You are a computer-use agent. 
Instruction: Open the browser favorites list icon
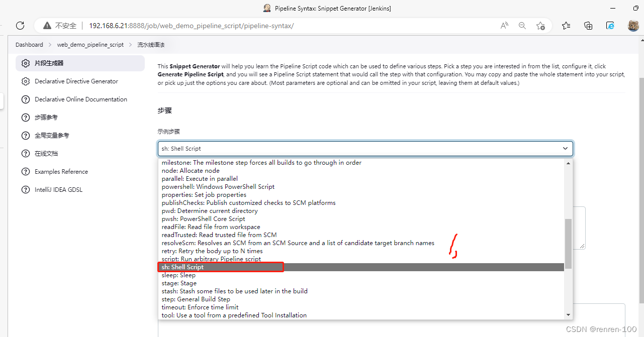(x=566, y=26)
